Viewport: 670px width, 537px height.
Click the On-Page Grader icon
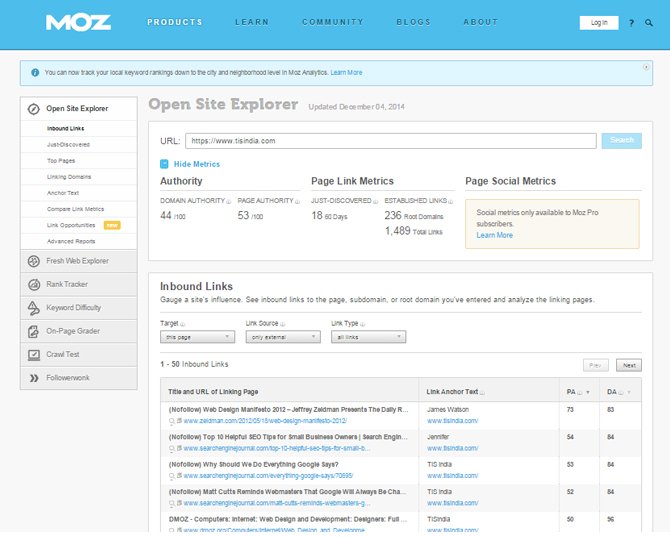tap(33, 332)
